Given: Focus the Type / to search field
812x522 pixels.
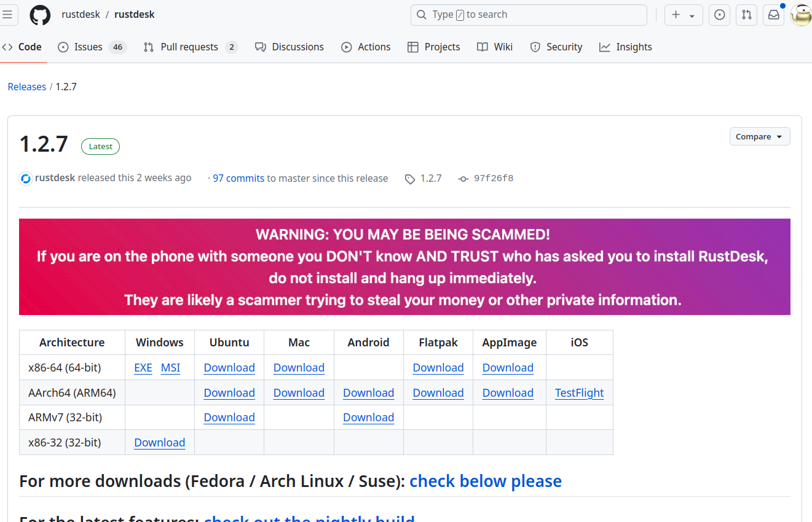Looking at the screenshot, I should coord(529,15).
